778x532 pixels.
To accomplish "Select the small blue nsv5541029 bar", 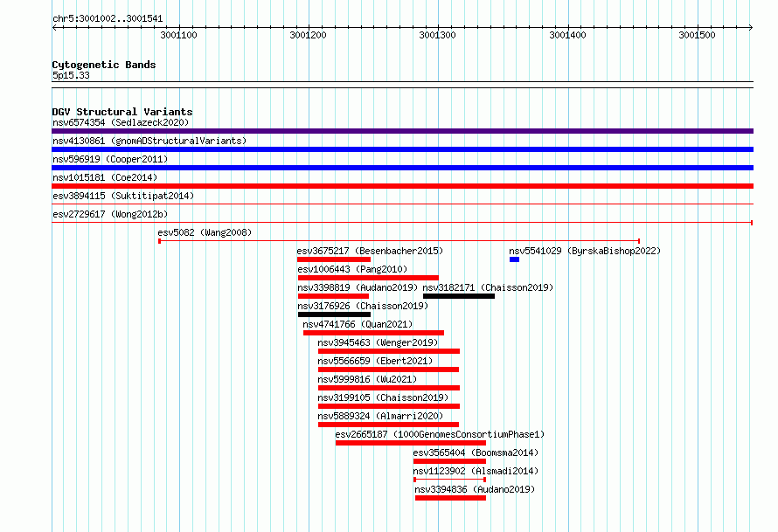I will 515,259.
